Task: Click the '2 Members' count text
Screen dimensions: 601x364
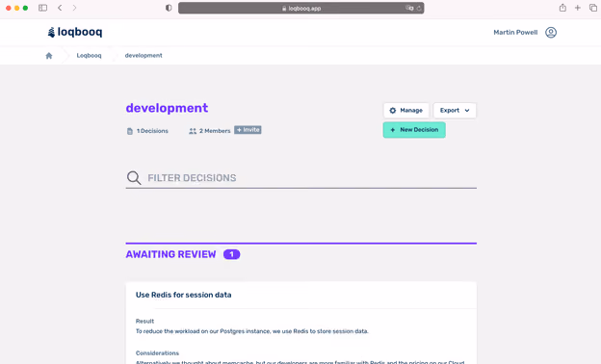Action: tap(215, 131)
